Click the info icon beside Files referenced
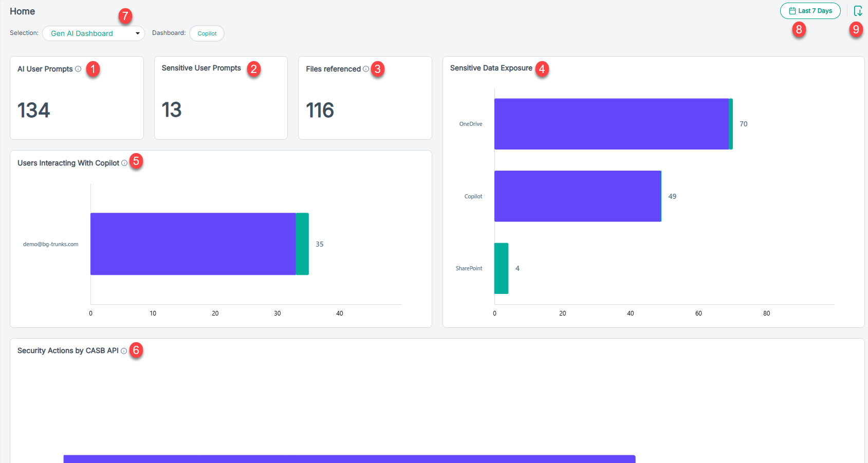 [x=366, y=69]
